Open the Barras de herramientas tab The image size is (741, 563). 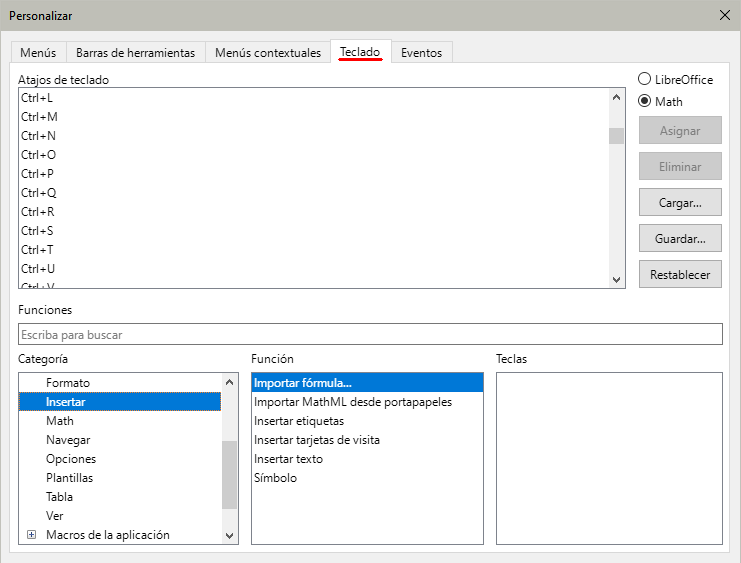coord(135,53)
